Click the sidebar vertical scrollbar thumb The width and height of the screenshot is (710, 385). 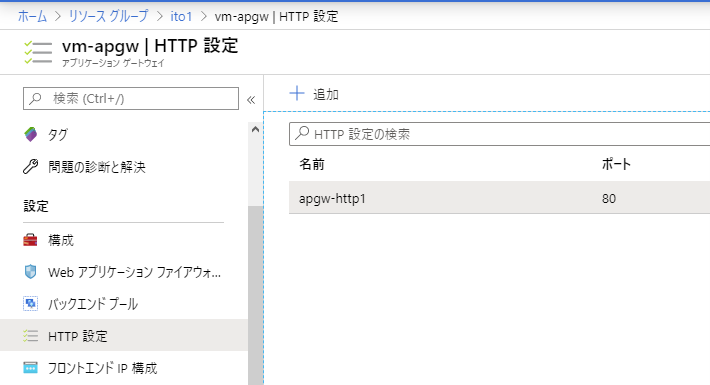(256, 295)
